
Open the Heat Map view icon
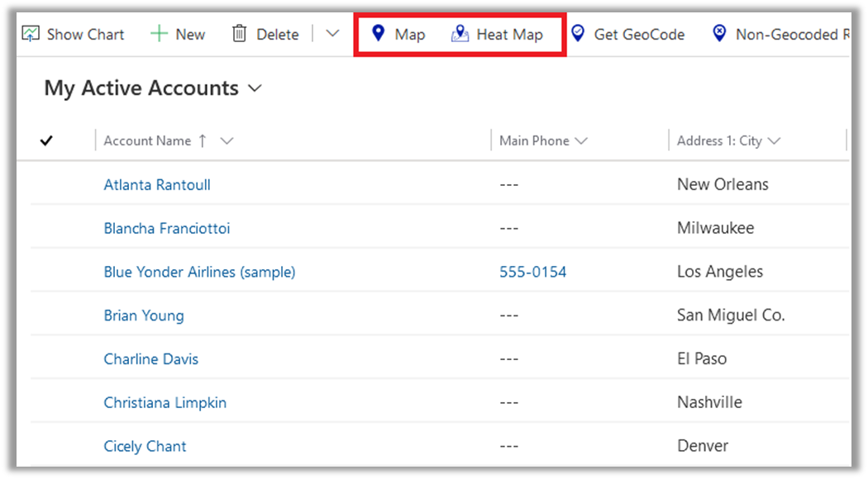pyautogui.click(x=460, y=34)
